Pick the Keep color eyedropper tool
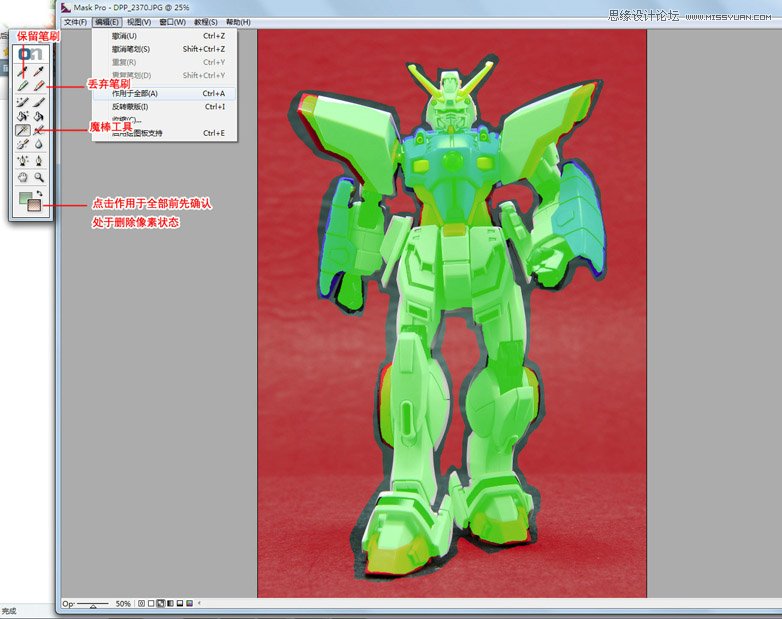This screenshot has height=619, width=782. pos(22,72)
